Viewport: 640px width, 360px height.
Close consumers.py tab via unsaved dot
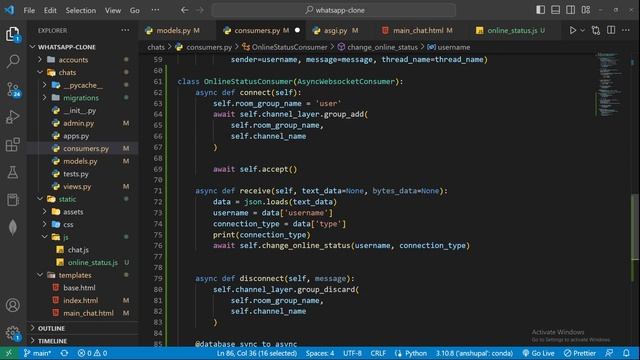[298, 30]
